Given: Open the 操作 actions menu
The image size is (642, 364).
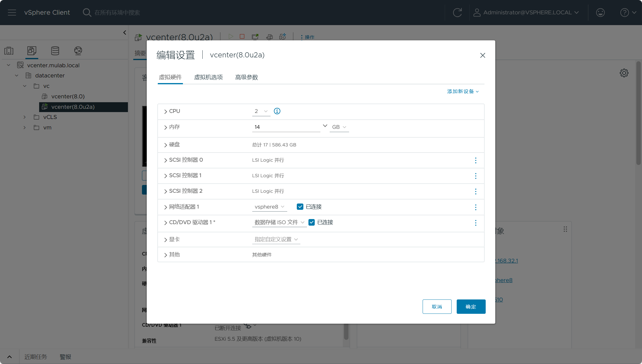Looking at the screenshot, I should pos(308,37).
